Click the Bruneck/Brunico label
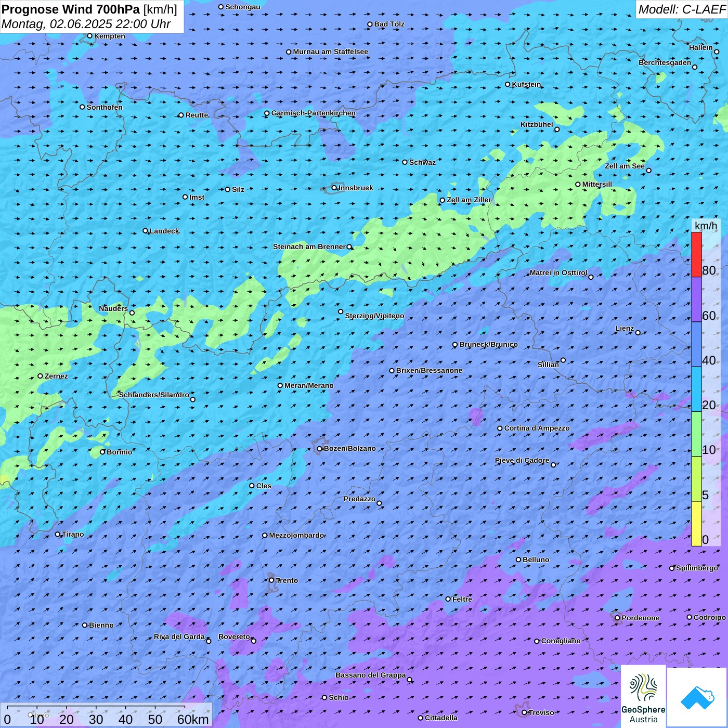The height and width of the screenshot is (728, 728). (488, 344)
